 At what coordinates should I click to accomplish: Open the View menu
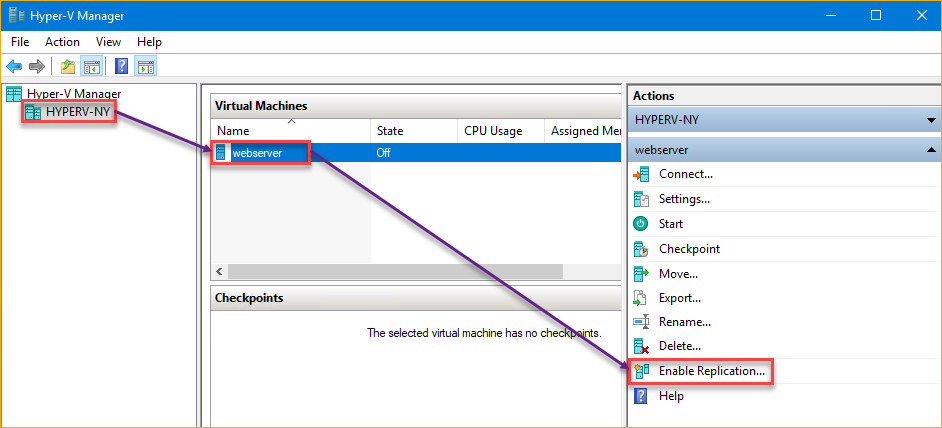point(109,41)
